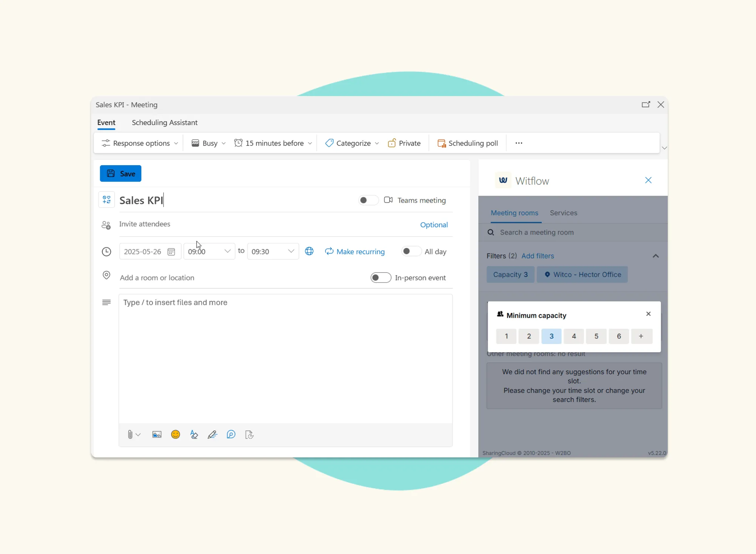Click the Save button
The image size is (756, 554).
(x=121, y=173)
